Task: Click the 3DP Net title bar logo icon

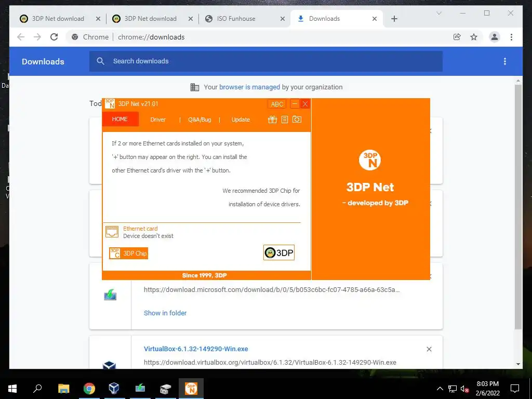Action: click(110, 104)
